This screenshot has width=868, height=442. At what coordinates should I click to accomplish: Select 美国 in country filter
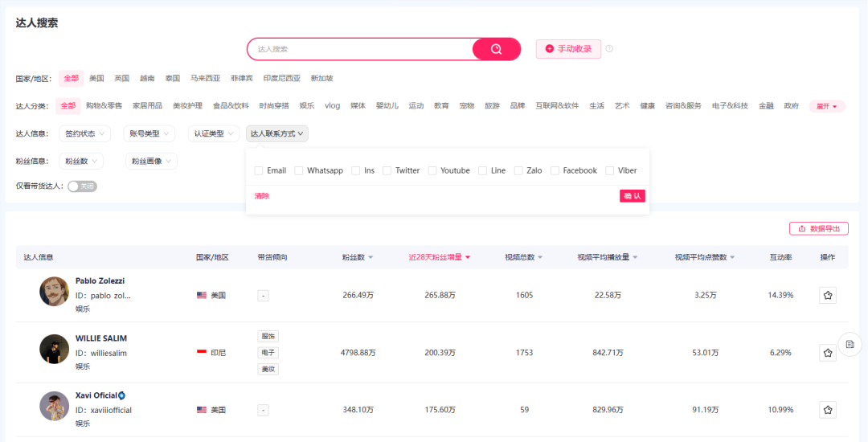click(96, 79)
